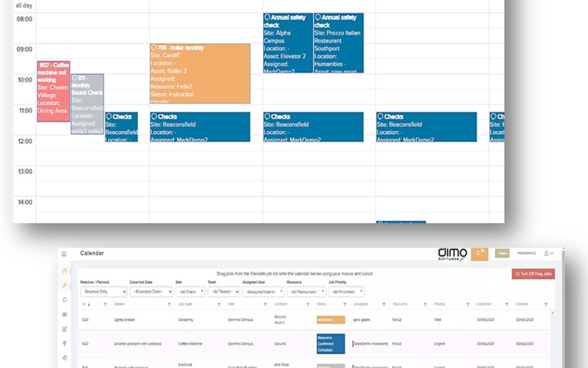The width and height of the screenshot is (588, 368).
Task: Open the Reactive / Planned dropdown
Action: [103, 292]
